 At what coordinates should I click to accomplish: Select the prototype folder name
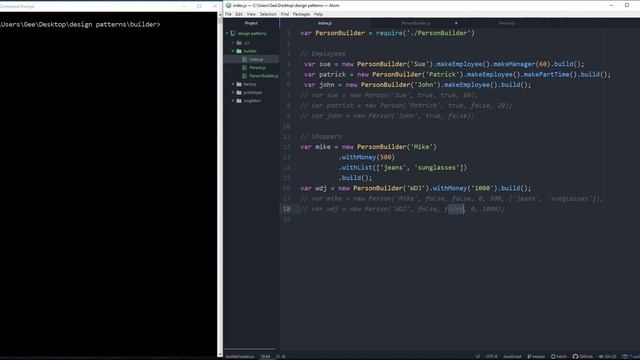coord(253,92)
